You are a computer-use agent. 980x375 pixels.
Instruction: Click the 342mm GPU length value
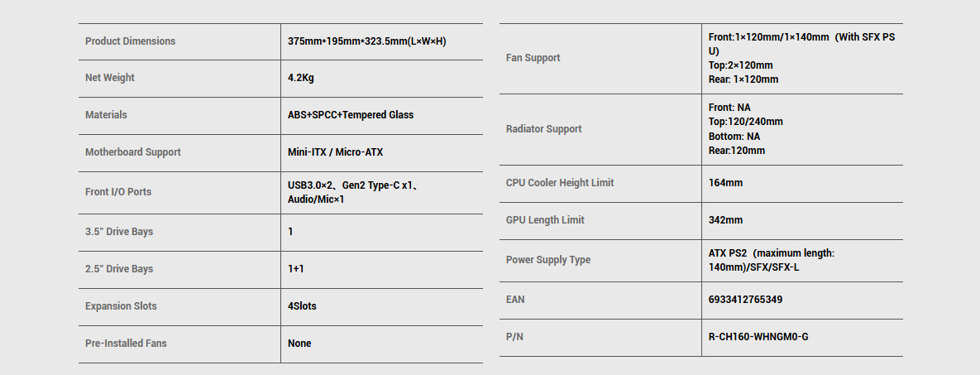pos(725,220)
